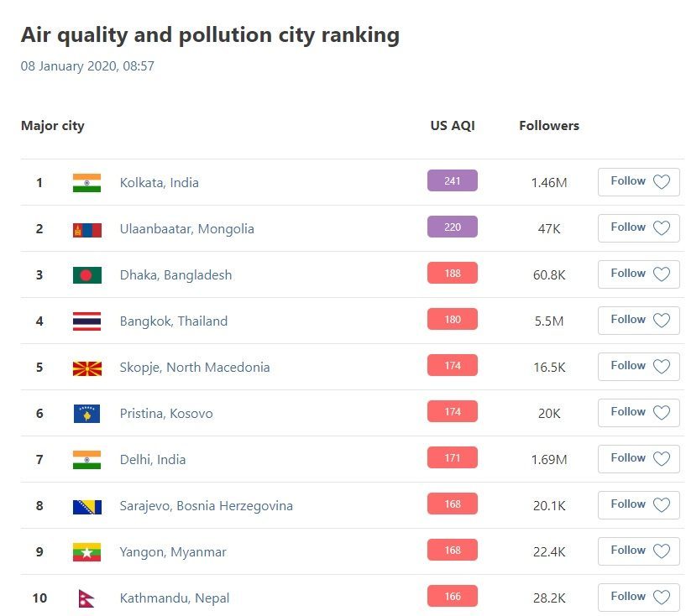Click the North Macedonia flag icon
The image size is (686, 616).
pyautogui.click(x=86, y=368)
